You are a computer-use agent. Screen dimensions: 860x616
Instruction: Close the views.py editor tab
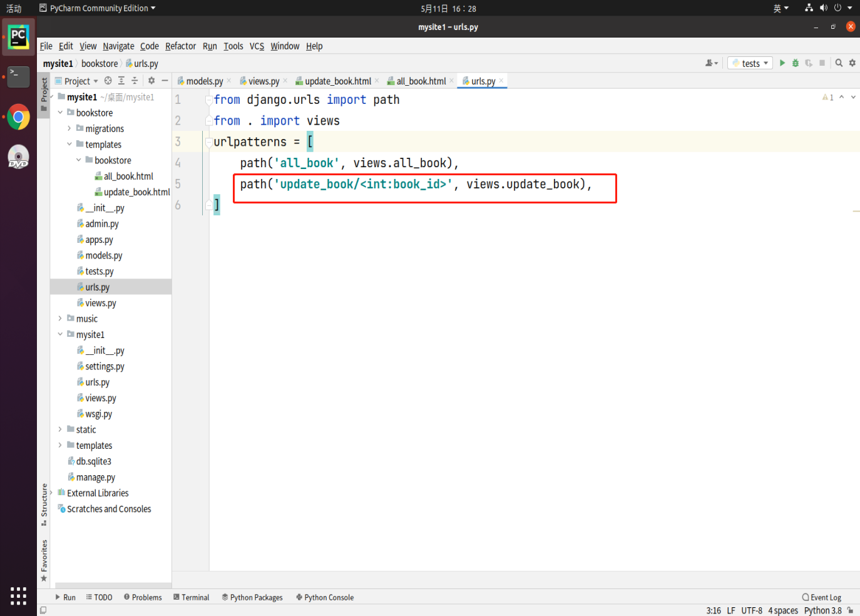285,81
